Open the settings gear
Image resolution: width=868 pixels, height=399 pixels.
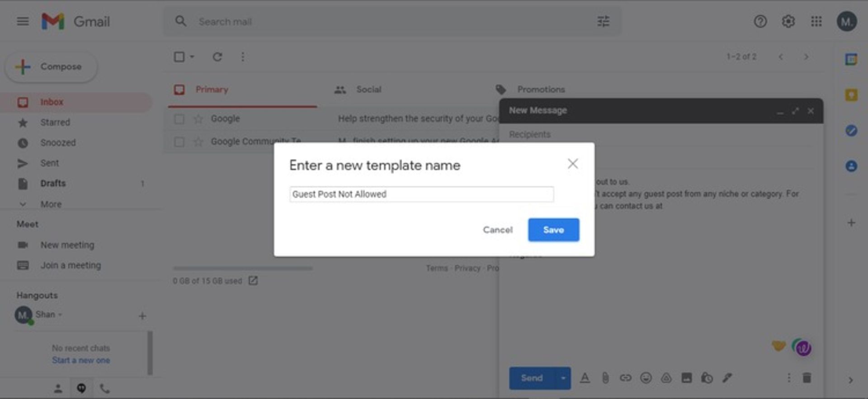point(788,21)
